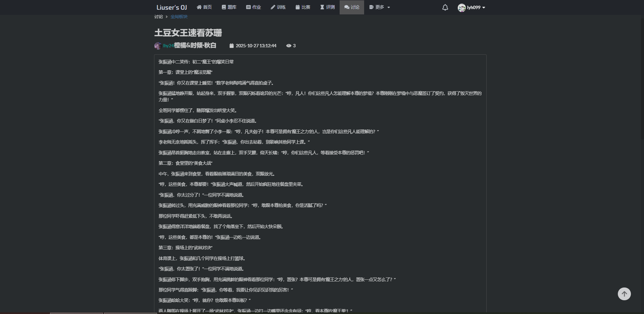Click the calendar icon beside the post date
644x314 pixels.
[231, 46]
